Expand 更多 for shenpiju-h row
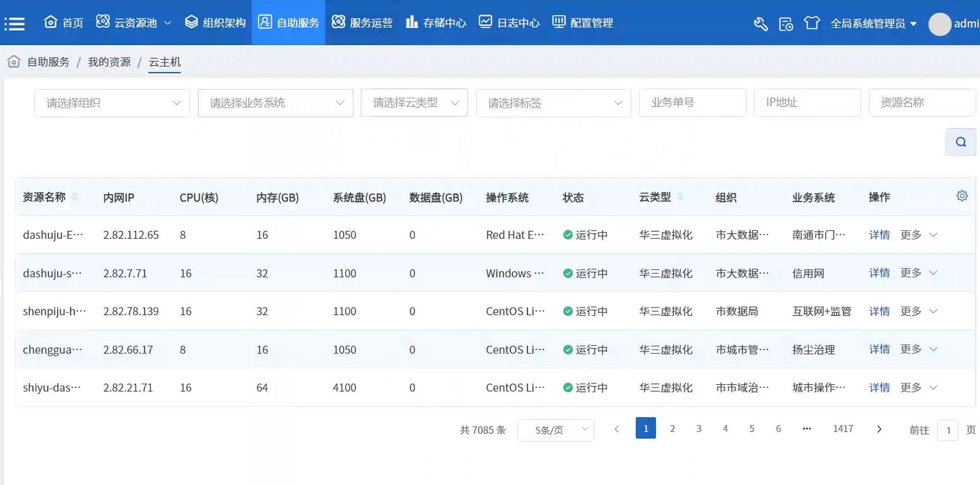Image resolution: width=980 pixels, height=485 pixels. [x=919, y=311]
